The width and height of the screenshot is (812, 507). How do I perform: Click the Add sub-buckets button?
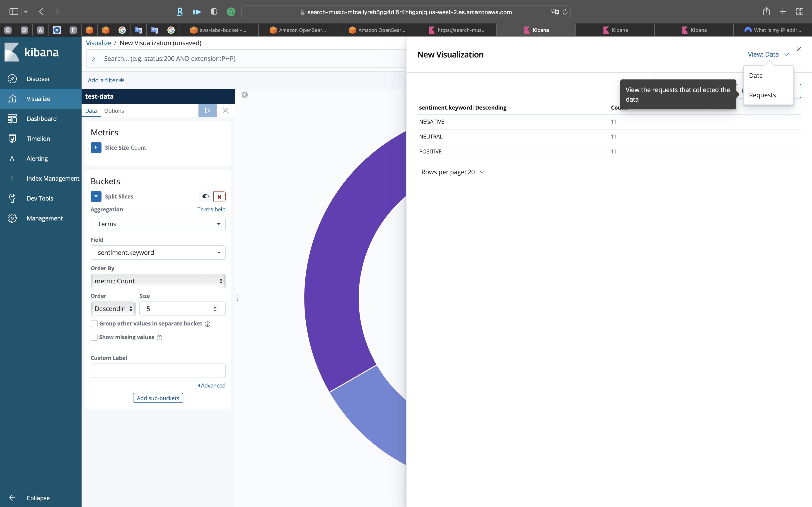point(158,398)
